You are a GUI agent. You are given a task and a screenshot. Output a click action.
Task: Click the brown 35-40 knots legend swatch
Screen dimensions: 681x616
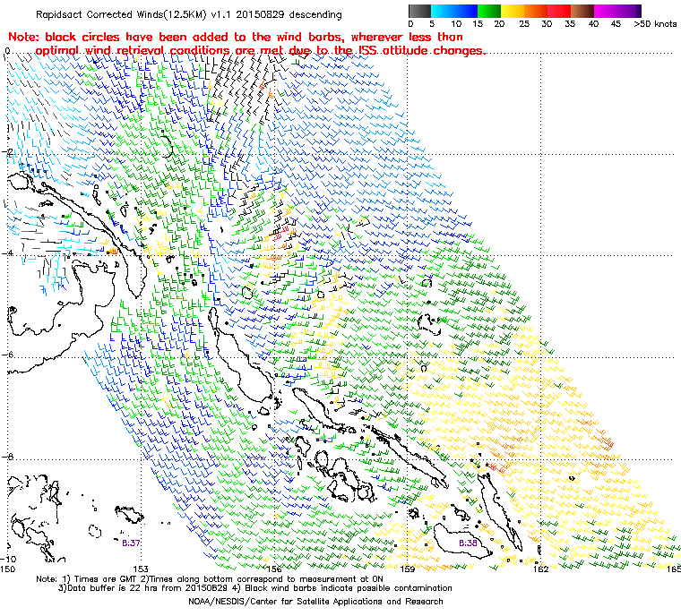point(582,11)
